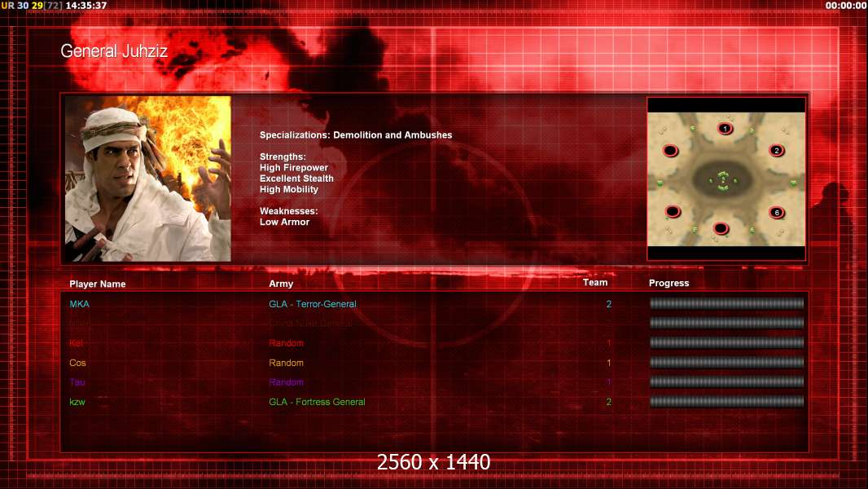This screenshot has height=489, width=868.
Task: Open General Juhziz portrait image
Action: pyautogui.click(x=148, y=178)
